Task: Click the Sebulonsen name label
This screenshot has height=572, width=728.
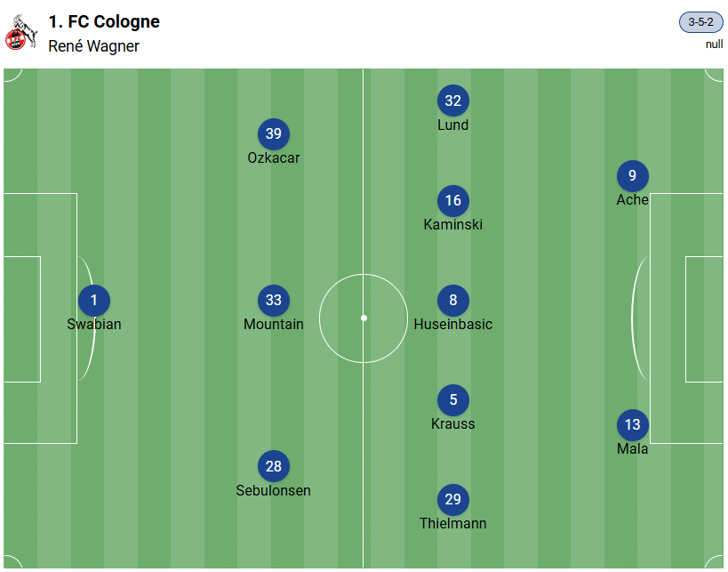Action: [x=274, y=491]
